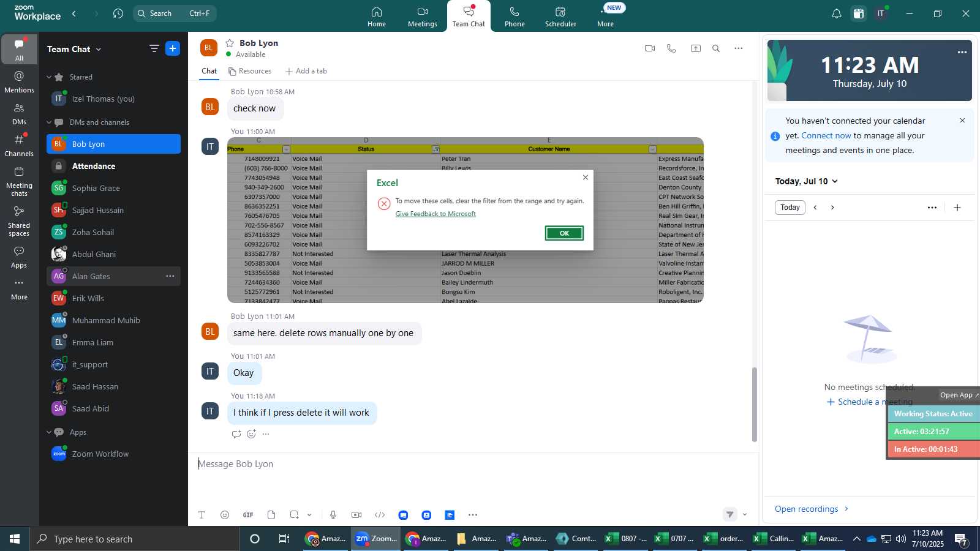
Task: Expand the screenshot options arrow
Action: 309,515
